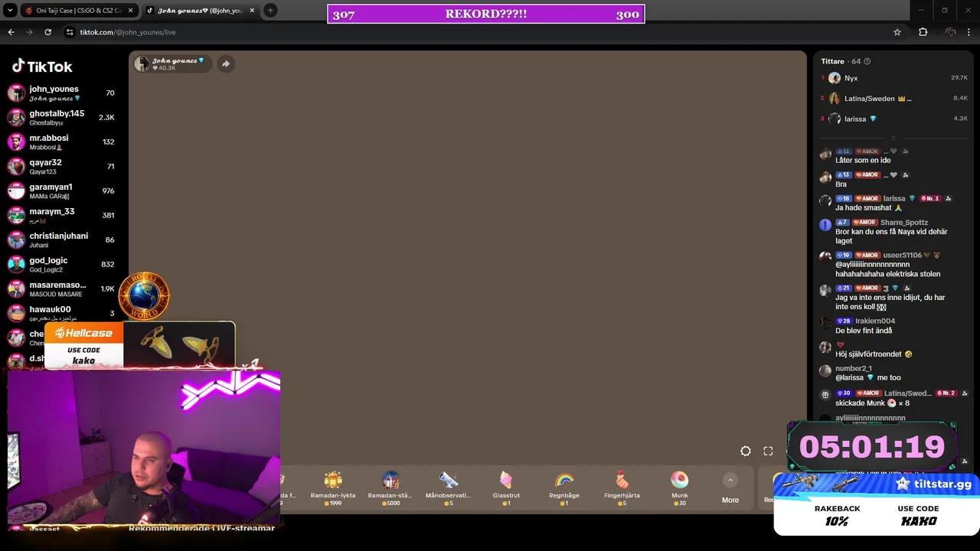Open Tittare viewers info icon
This screenshot has height=551, width=980.
click(x=867, y=61)
